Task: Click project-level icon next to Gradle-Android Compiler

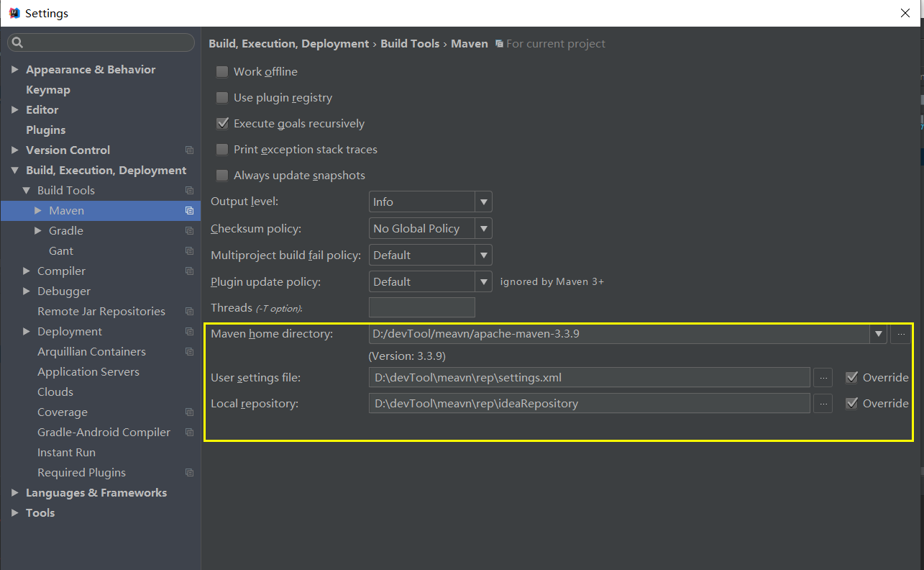Action: tap(189, 433)
